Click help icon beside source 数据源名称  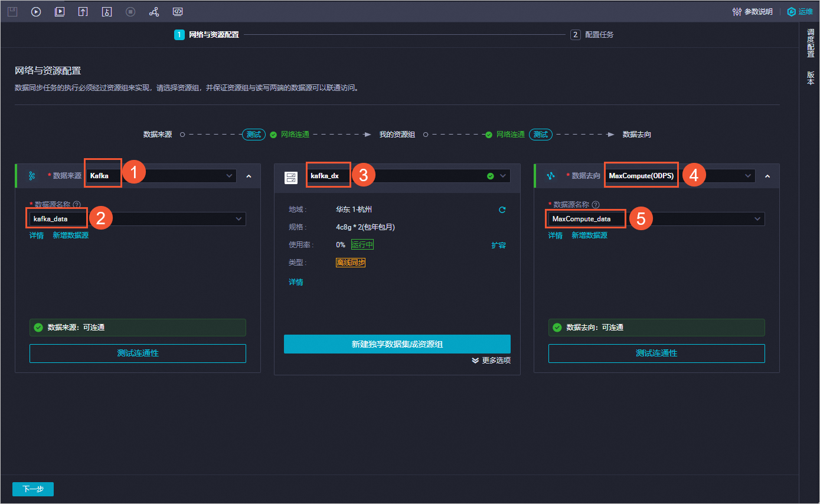coord(77,205)
